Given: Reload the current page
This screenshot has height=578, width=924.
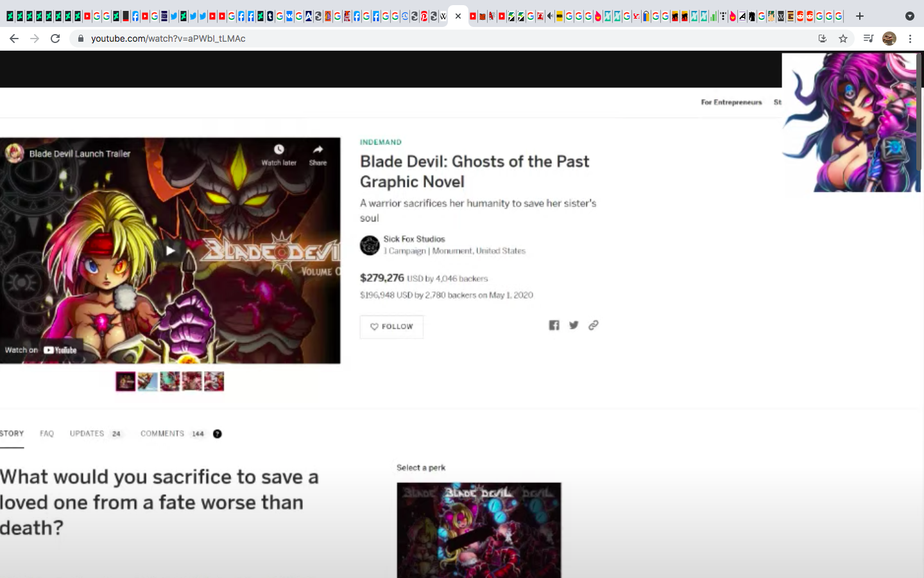Looking at the screenshot, I should [x=55, y=39].
